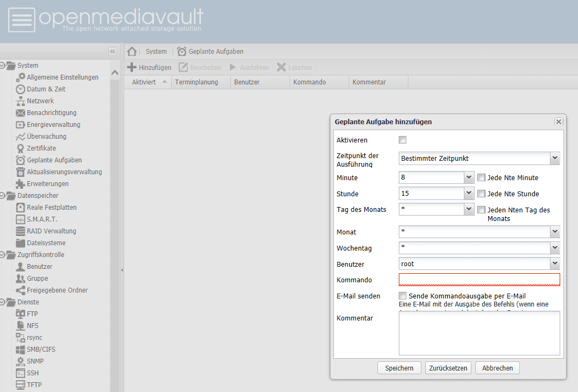Open Aktualisierungsverwaltung icon

20,172
